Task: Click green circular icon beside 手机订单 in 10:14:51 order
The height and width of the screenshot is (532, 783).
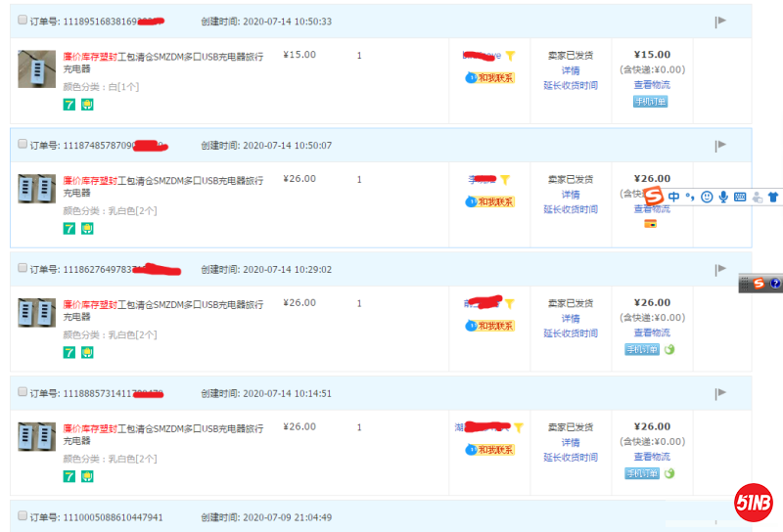Action: (x=669, y=473)
